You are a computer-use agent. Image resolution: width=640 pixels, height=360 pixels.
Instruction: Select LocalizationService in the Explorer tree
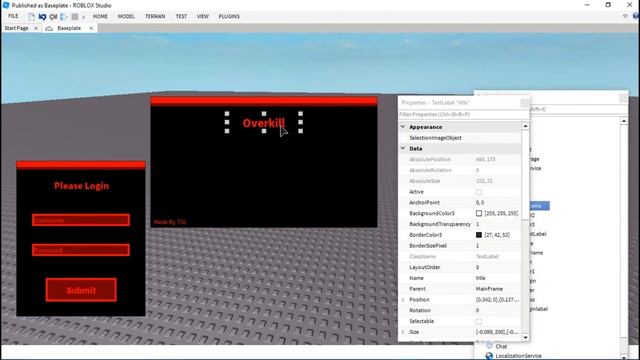pyautogui.click(x=518, y=356)
